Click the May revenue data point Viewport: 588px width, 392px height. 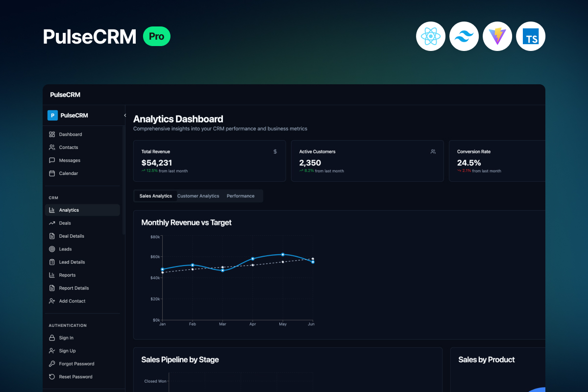283,254
